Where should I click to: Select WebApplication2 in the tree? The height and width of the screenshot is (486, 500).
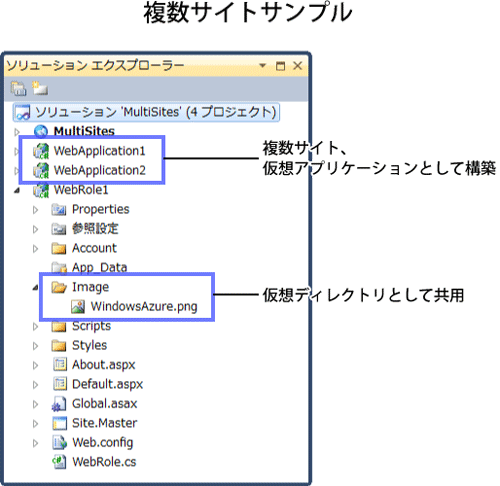99,170
